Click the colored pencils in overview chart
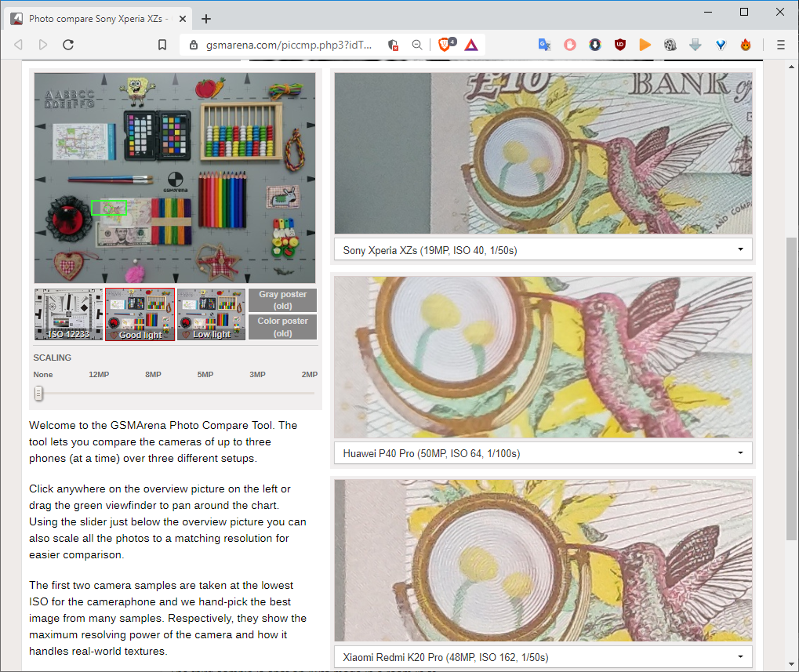Screen dimensions: 799x672 pos(222,199)
